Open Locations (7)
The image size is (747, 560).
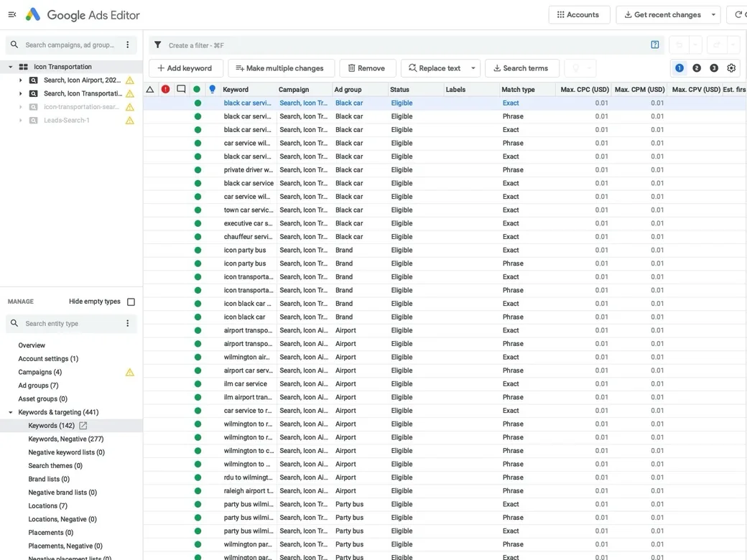pos(47,505)
